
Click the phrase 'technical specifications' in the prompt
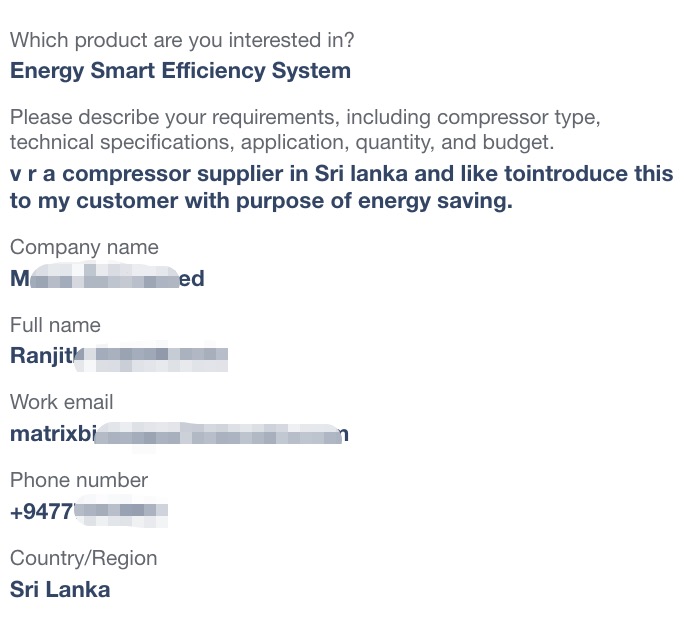[x=122, y=143]
